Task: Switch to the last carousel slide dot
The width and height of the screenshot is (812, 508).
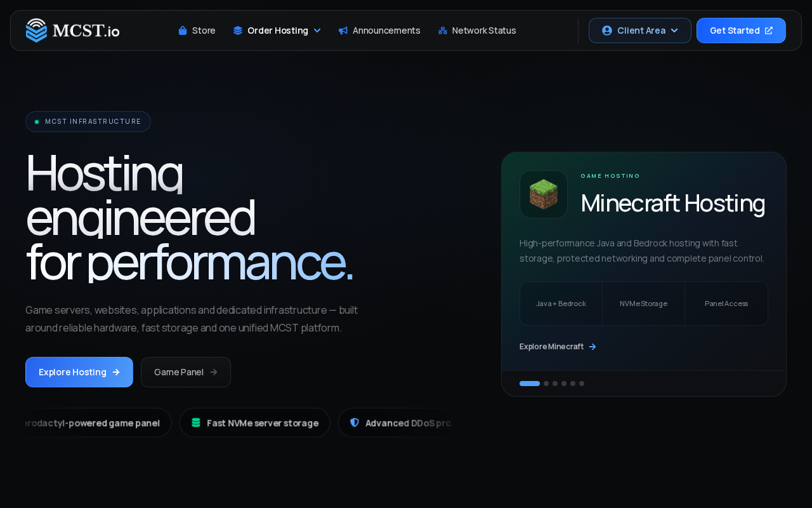Action: click(x=582, y=384)
